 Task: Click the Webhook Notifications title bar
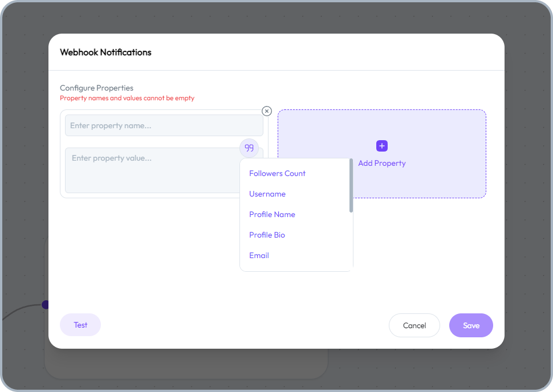click(x=105, y=52)
